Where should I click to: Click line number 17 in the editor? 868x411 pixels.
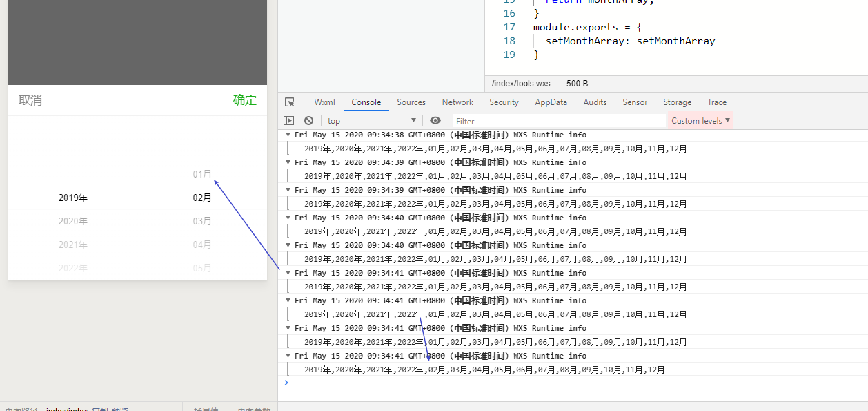pos(509,27)
